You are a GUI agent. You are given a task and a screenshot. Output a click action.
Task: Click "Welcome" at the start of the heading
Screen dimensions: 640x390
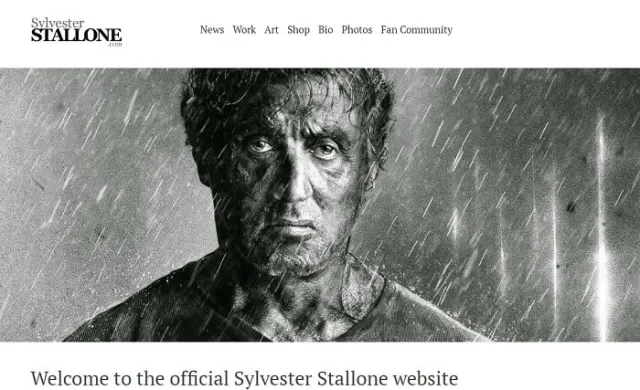(x=70, y=379)
